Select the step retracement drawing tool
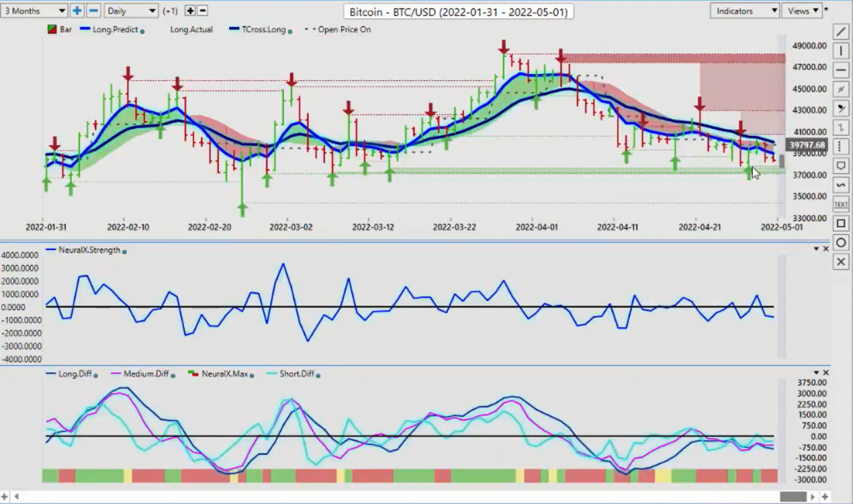Viewport: 853px width, 504px height. click(x=841, y=127)
